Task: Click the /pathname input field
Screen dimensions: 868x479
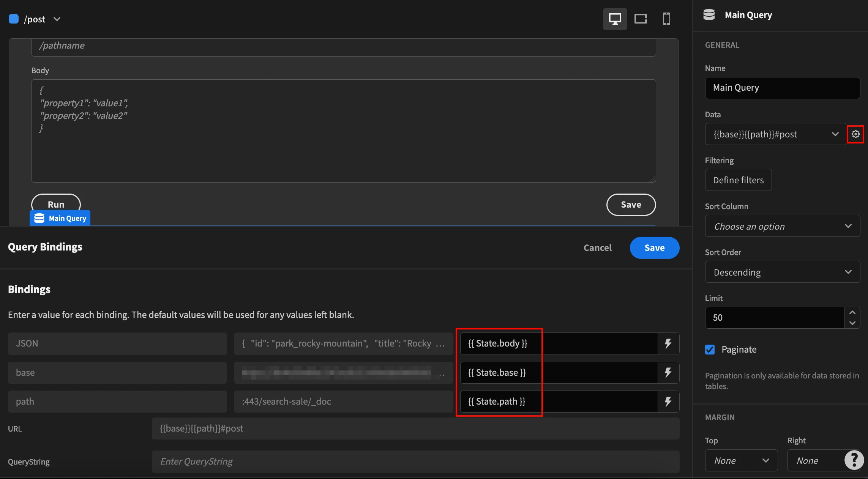Action: [x=343, y=47]
